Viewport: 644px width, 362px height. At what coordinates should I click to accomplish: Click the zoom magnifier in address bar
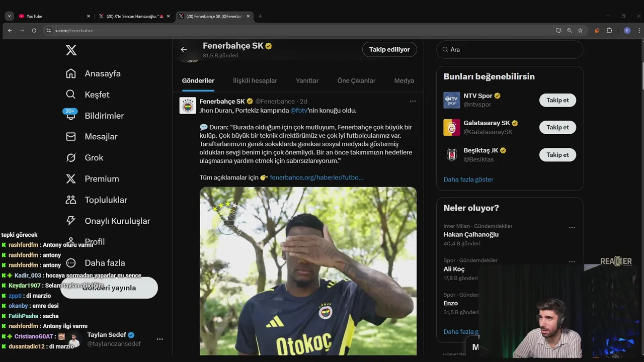point(570,31)
